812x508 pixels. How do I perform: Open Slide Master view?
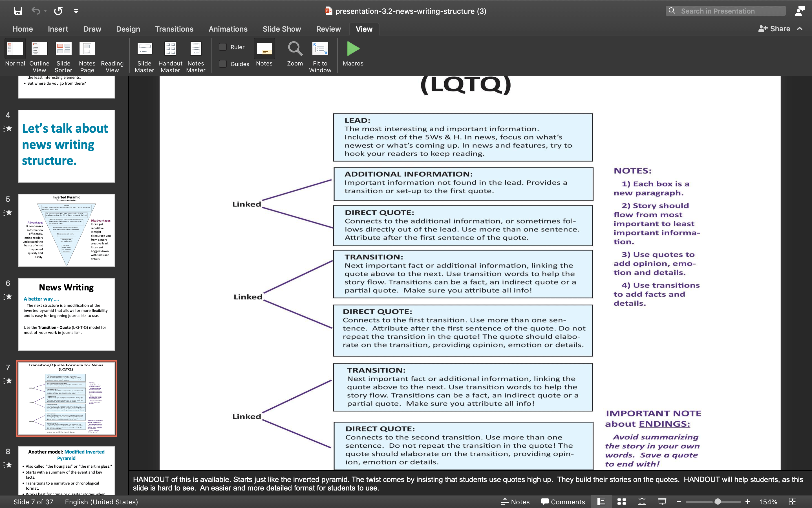[x=144, y=56]
